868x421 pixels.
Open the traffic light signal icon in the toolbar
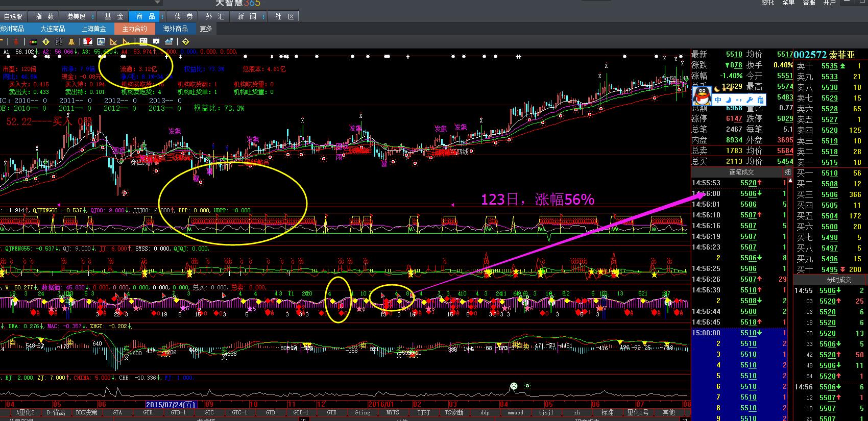(x=33, y=41)
